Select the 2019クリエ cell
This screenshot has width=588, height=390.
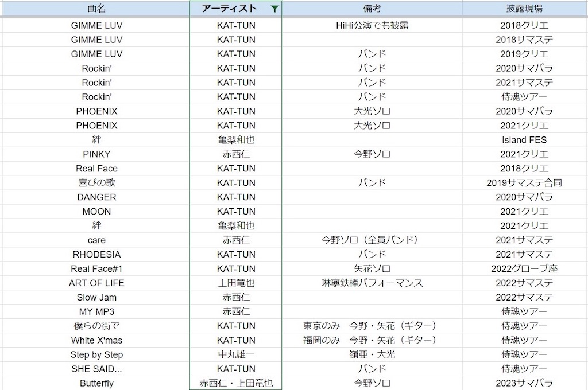(524, 54)
